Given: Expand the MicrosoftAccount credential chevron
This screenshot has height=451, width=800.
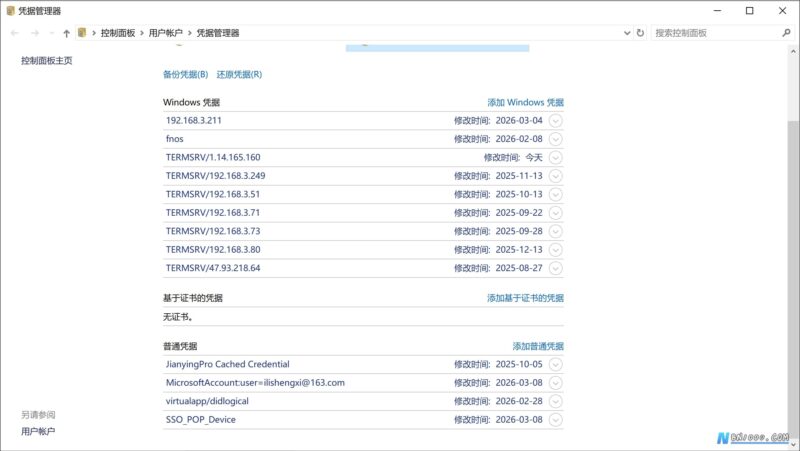Looking at the screenshot, I should pos(556,383).
